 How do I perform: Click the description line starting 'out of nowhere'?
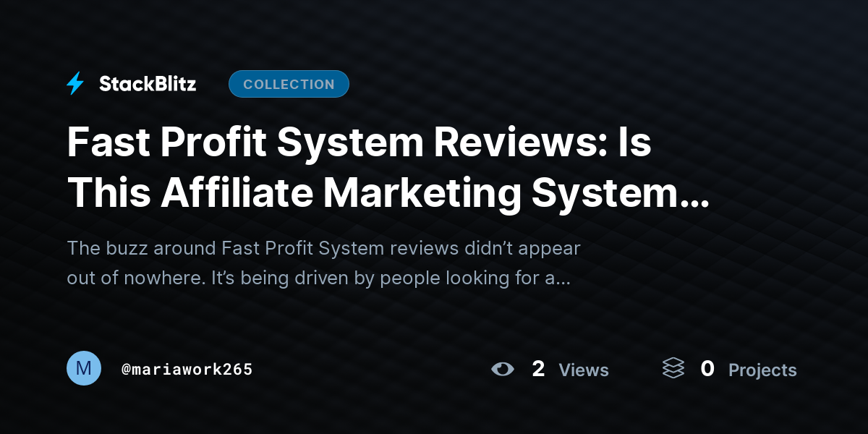click(319, 278)
